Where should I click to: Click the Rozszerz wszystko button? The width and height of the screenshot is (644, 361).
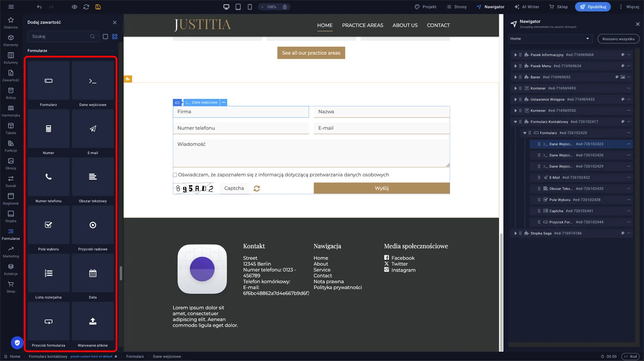click(618, 39)
